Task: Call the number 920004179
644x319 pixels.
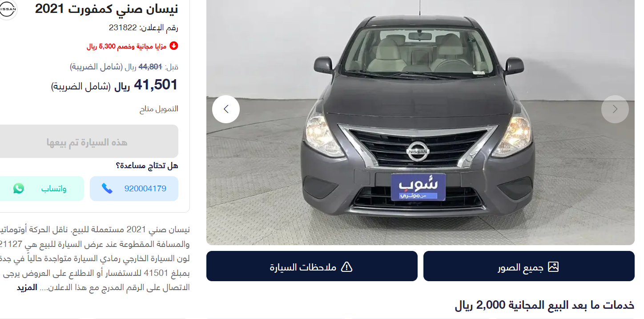Action: 134,189
